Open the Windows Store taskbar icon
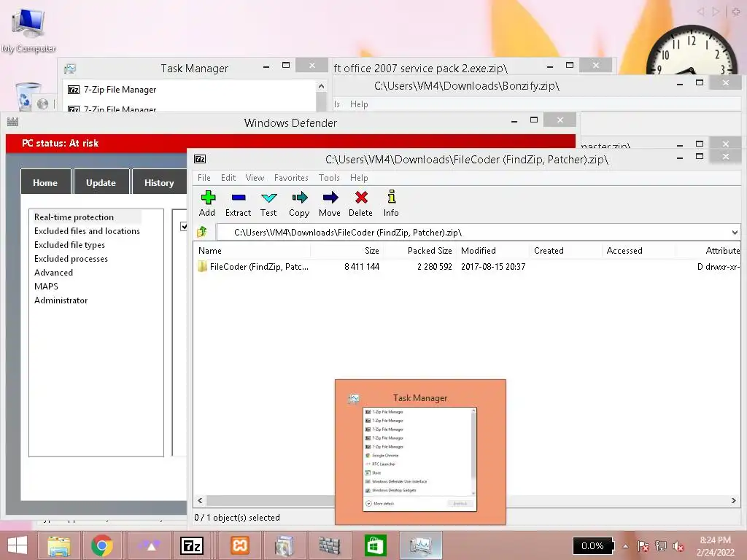 pyautogui.click(x=375, y=545)
